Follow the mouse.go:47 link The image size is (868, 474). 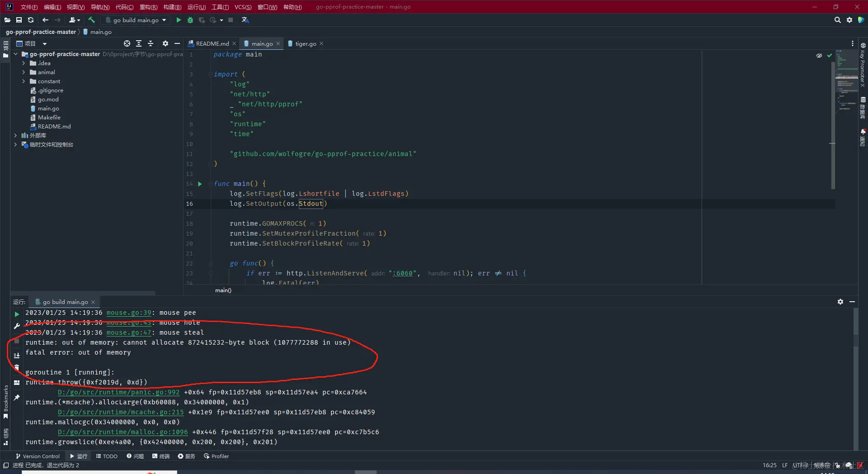(x=129, y=332)
